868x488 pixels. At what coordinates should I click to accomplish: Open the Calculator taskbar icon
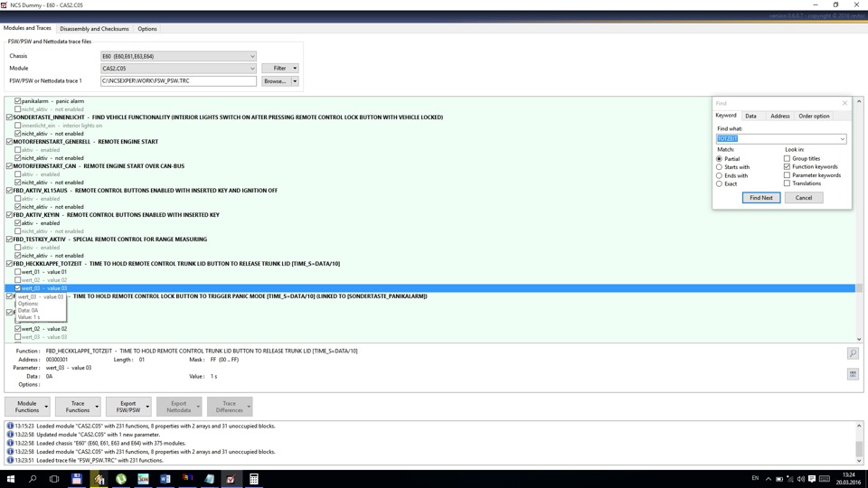coord(253,479)
